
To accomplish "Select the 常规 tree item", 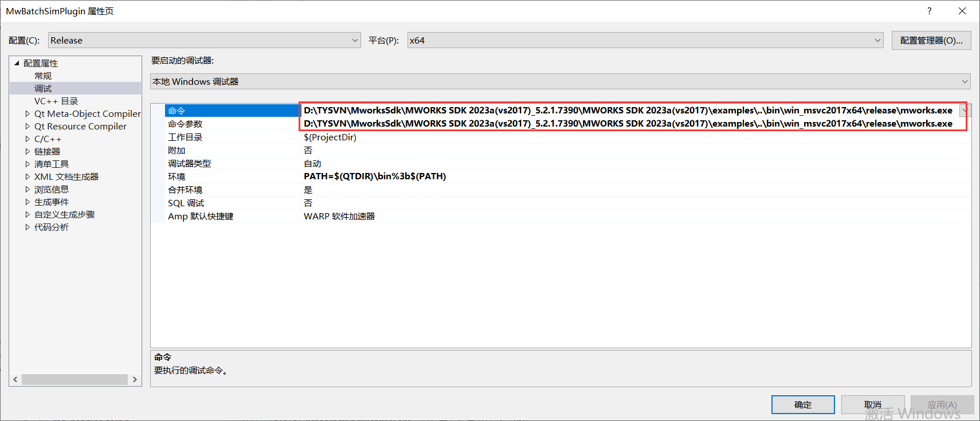I will [x=43, y=76].
